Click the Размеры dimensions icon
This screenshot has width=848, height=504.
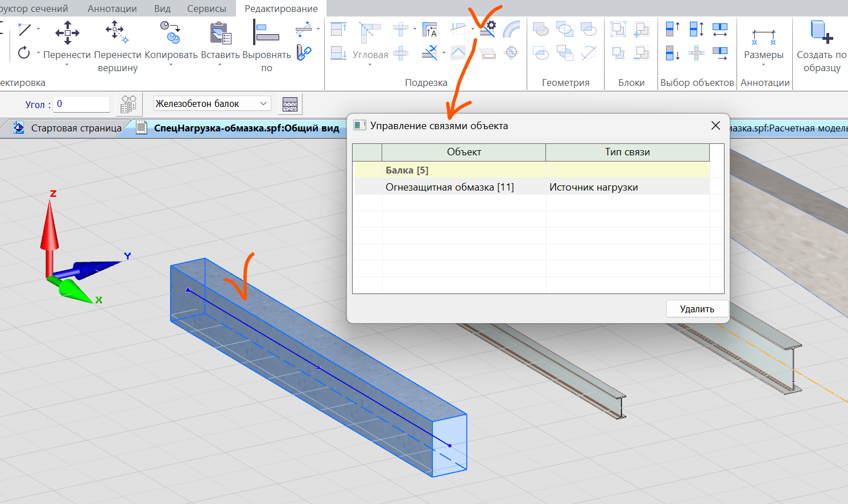point(763,38)
